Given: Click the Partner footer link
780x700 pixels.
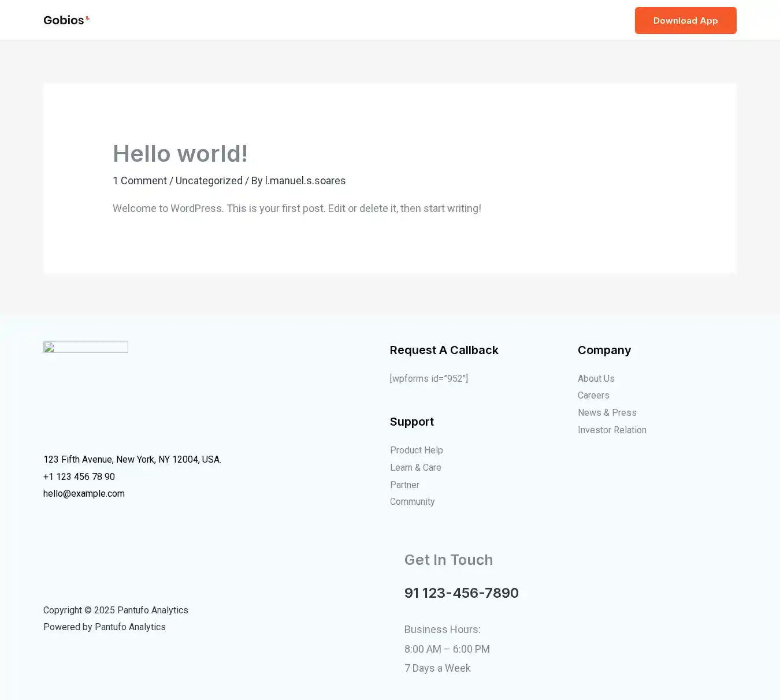Looking at the screenshot, I should (404, 485).
